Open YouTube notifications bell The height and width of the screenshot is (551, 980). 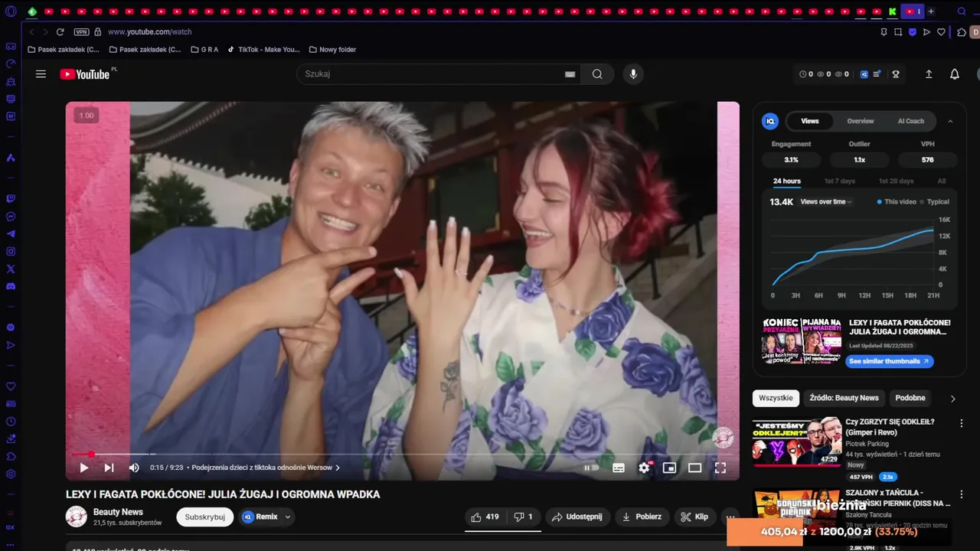(x=955, y=74)
